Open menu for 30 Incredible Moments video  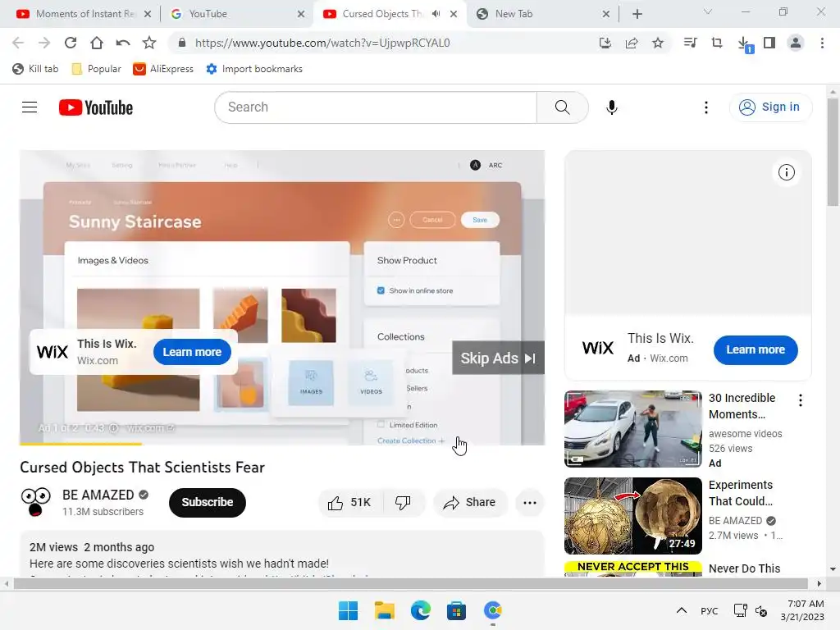point(801,400)
